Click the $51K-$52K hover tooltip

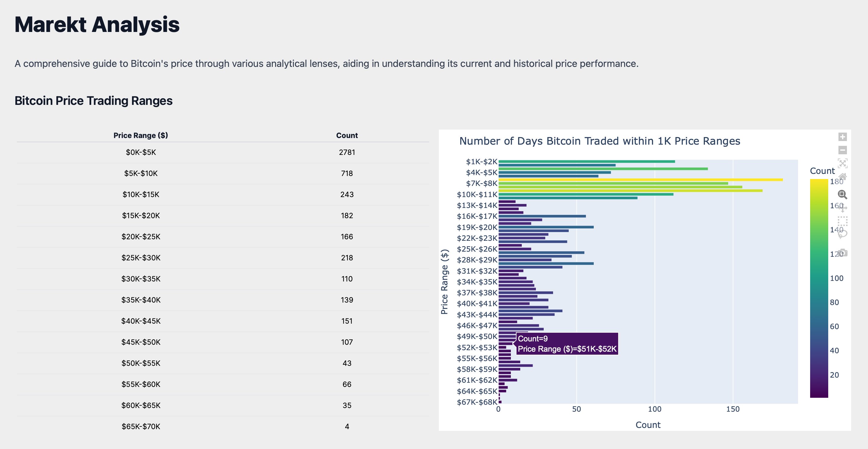[567, 344]
